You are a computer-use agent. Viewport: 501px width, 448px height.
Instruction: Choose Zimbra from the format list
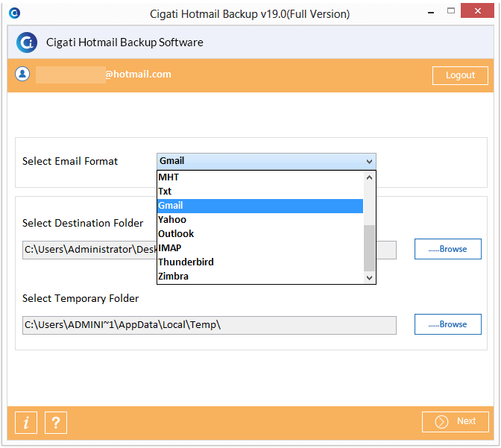[x=260, y=276]
